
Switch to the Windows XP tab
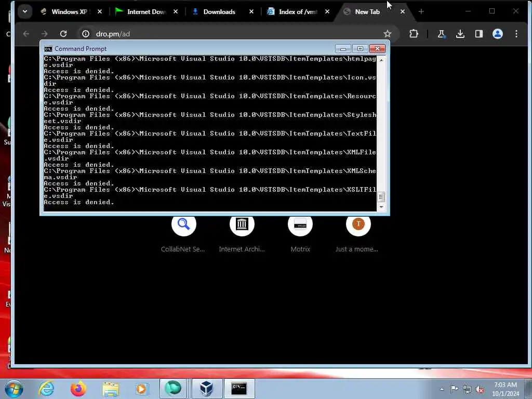point(65,11)
